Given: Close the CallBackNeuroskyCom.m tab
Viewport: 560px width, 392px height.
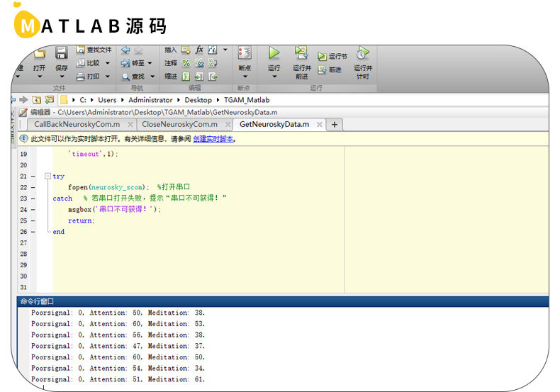Looking at the screenshot, I should point(130,124).
